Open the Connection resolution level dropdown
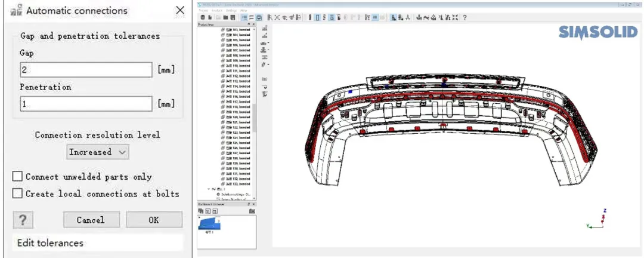 tap(98, 152)
